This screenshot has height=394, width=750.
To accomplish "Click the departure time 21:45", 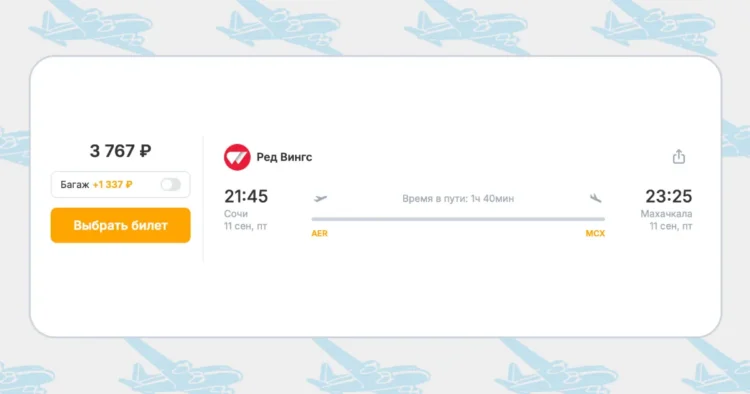I will click(246, 196).
